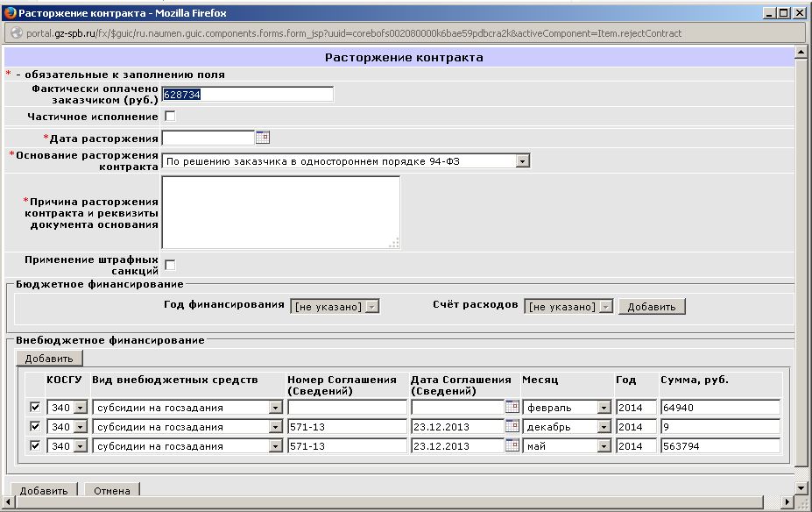Open calendar picker for termination date
The height and width of the screenshot is (512, 812).
point(262,138)
